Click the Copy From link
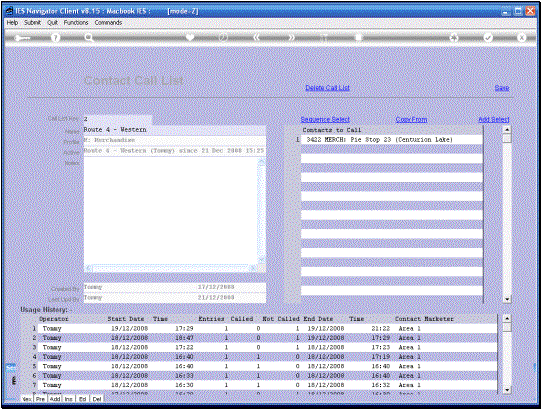541x409 pixels. coord(411,119)
